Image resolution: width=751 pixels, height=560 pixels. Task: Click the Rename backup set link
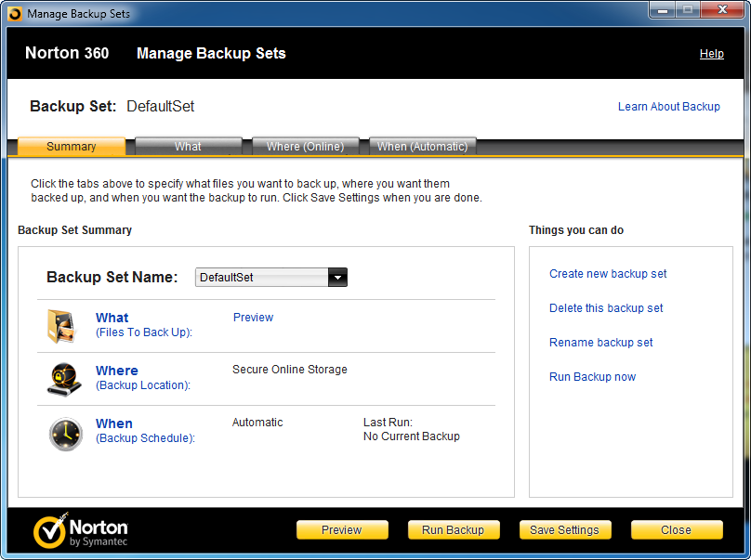coord(601,343)
